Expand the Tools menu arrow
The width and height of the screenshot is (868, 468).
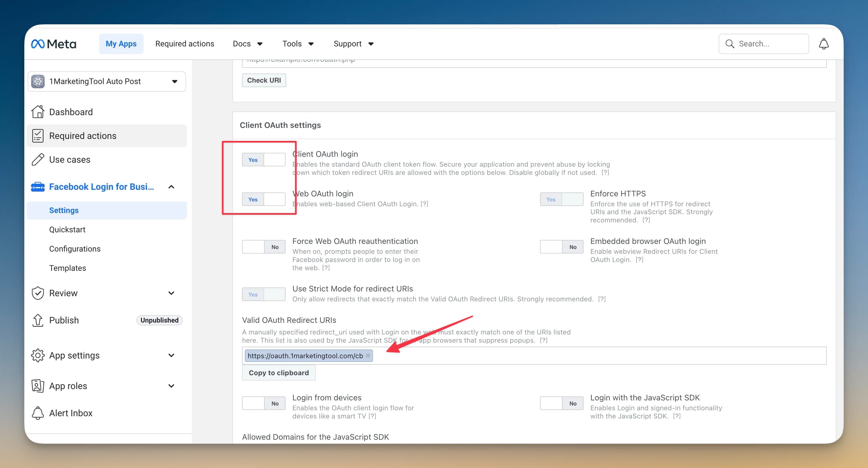pyautogui.click(x=311, y=44)
